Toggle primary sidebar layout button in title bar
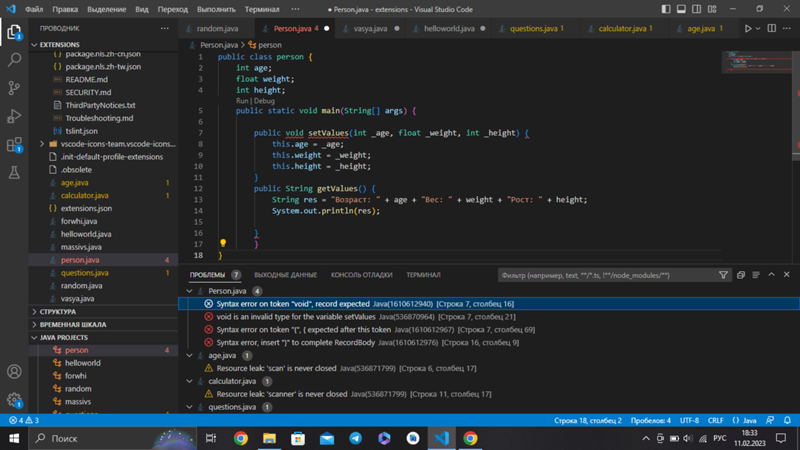 coord(665,9)
